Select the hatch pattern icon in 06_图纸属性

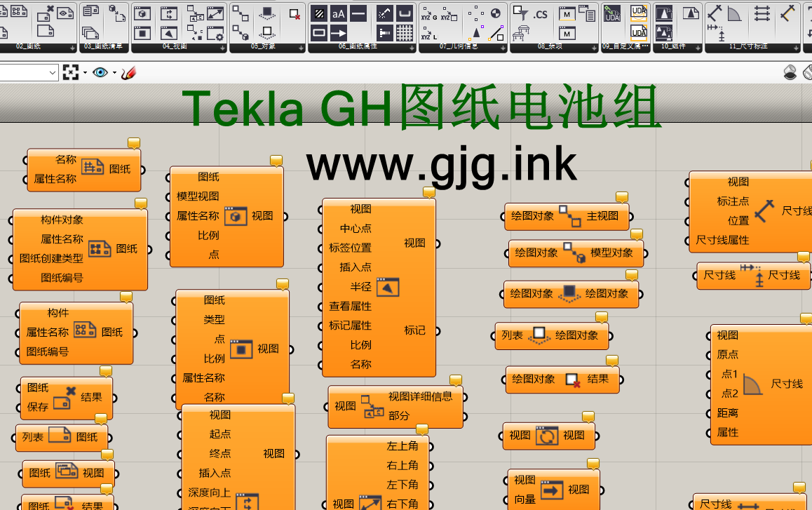(319, 14)
